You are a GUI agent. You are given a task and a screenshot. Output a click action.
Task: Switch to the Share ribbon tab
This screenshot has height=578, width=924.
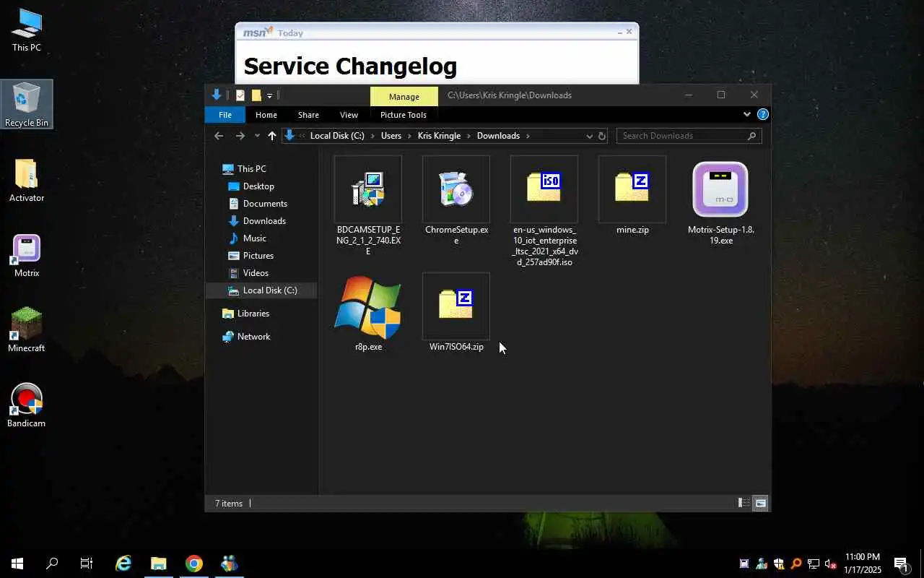(308, 115)
